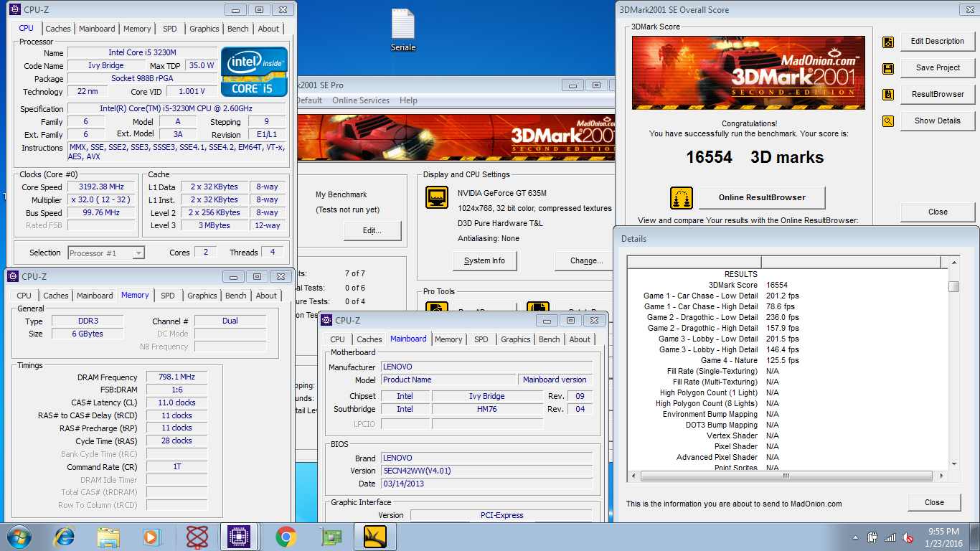Click the Details vertical scrollbar thumb
The image size is (980, 551).
pyautogui.click(x=953, y=287)
